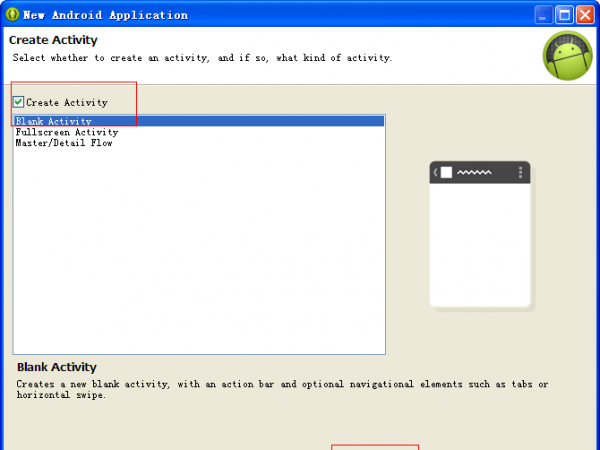Click the bold Blank Activity description heading
This screenshot has width=600, height=450.
(x=57, y=367)
